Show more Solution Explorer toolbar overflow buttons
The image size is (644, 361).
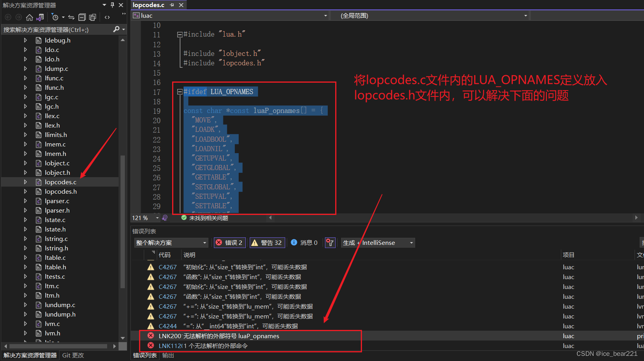click(124, 14)
